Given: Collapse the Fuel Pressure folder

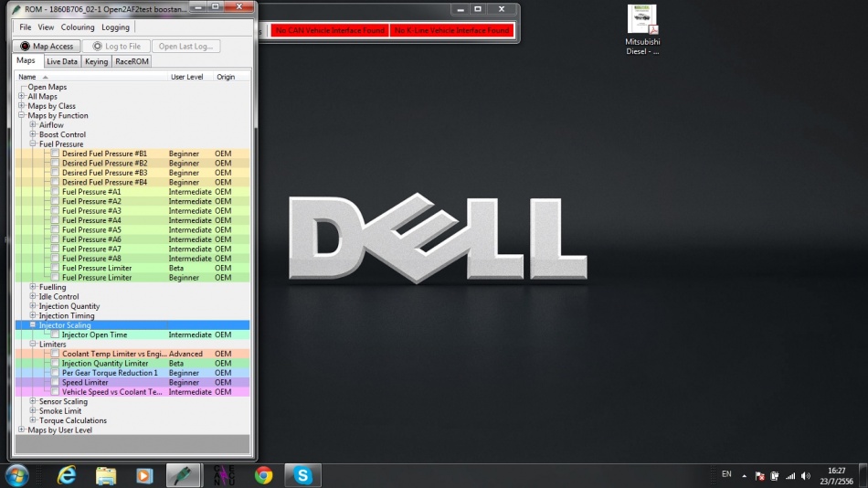Looking at the screenshot, I should [x=33, y=143].
